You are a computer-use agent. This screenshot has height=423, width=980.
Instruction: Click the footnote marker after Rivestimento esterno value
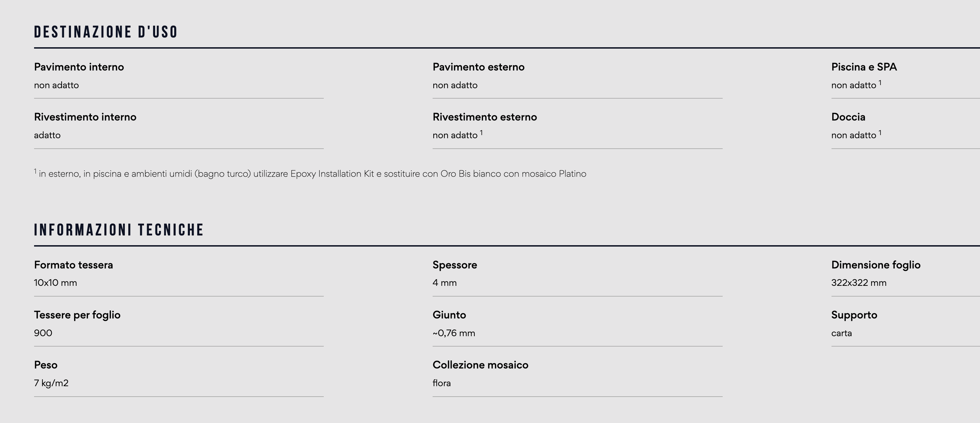481,133
